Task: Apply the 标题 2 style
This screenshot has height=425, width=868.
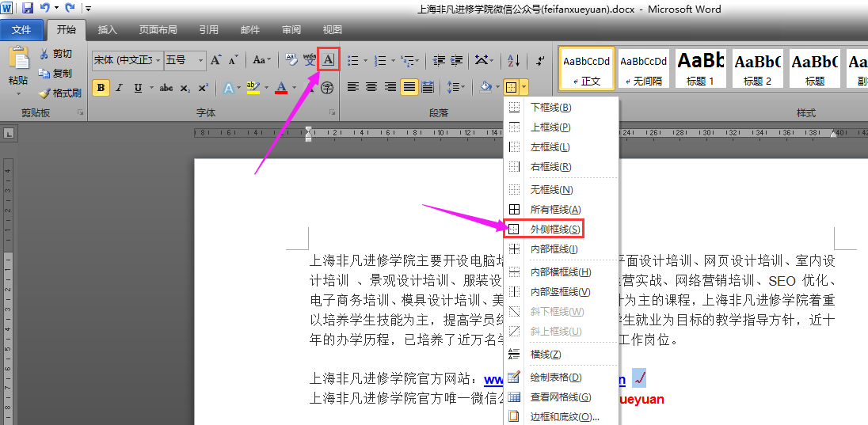Action: tap(757, 69)
